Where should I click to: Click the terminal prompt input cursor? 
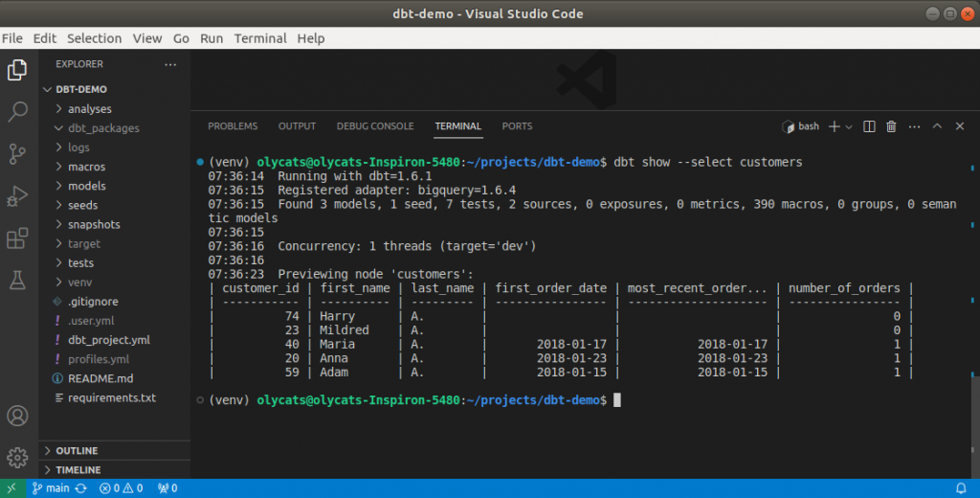click(617, 400)
